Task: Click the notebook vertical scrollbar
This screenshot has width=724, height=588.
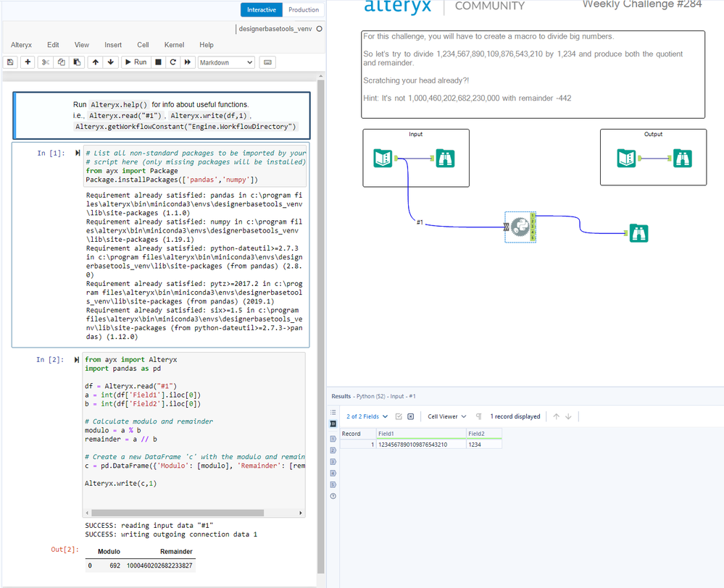Action: coord(321,327)
